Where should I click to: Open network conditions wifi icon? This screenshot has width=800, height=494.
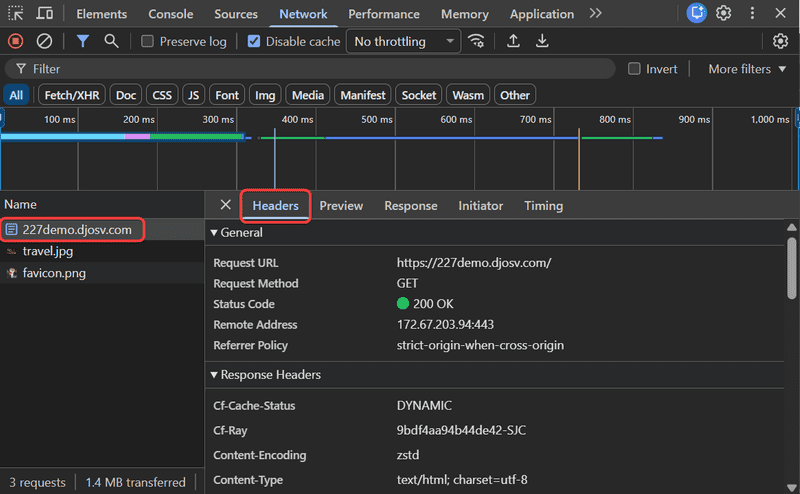[477, 41]
